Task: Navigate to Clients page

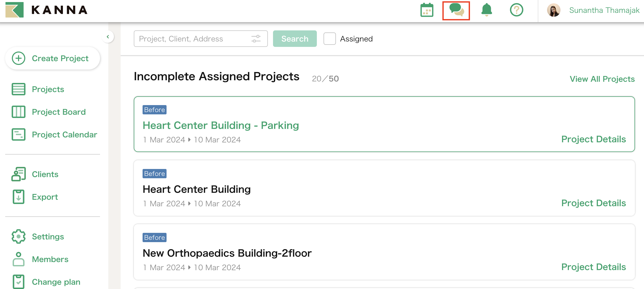Action: tap(45, 174)
